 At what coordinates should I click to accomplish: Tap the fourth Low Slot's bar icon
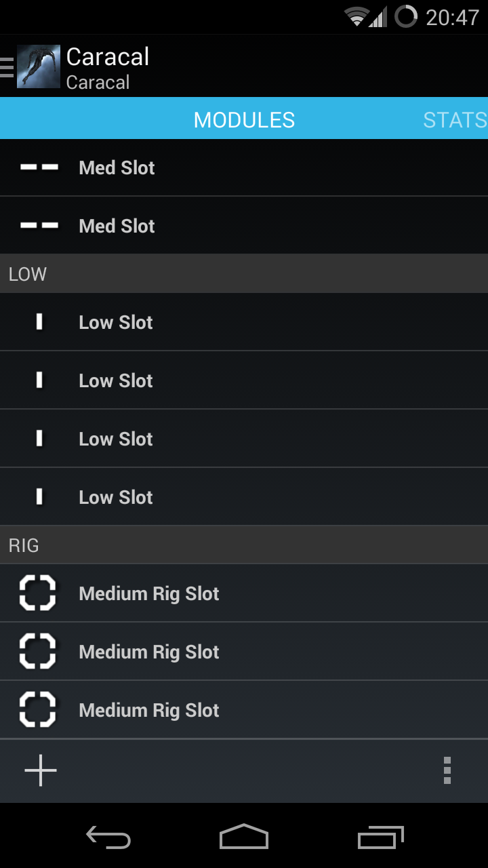39,497
